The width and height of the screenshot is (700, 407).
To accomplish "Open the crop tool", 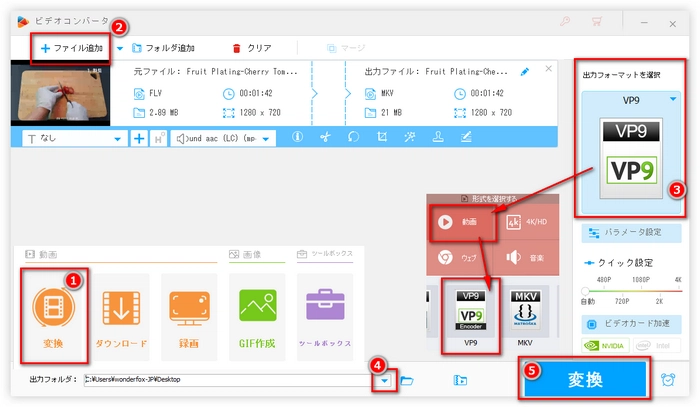I will (381, 138).
